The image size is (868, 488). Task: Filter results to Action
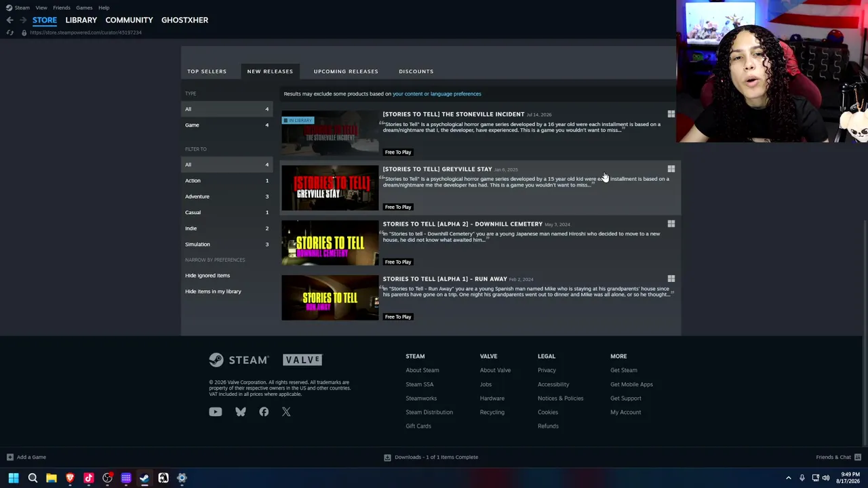click(x=226, y=180)
